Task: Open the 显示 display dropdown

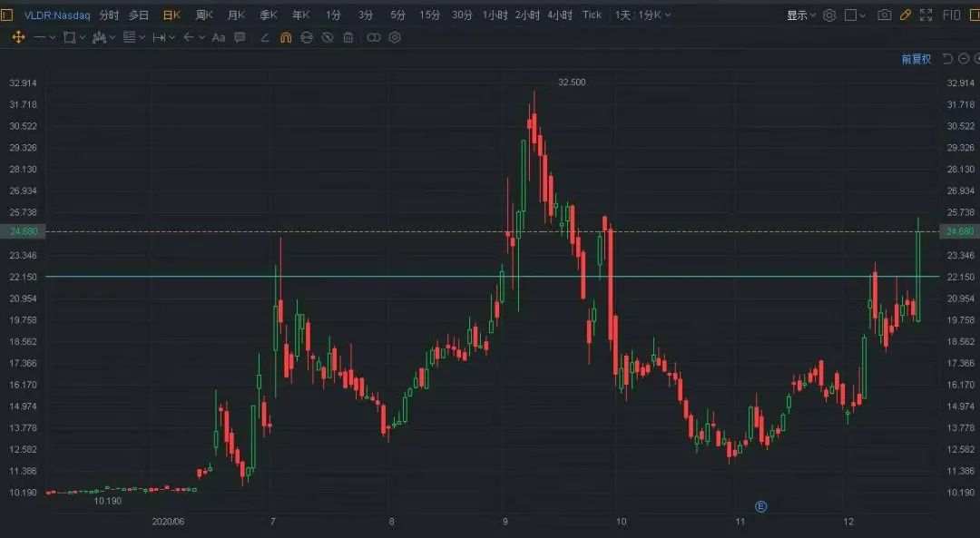Action: point(800,15)
